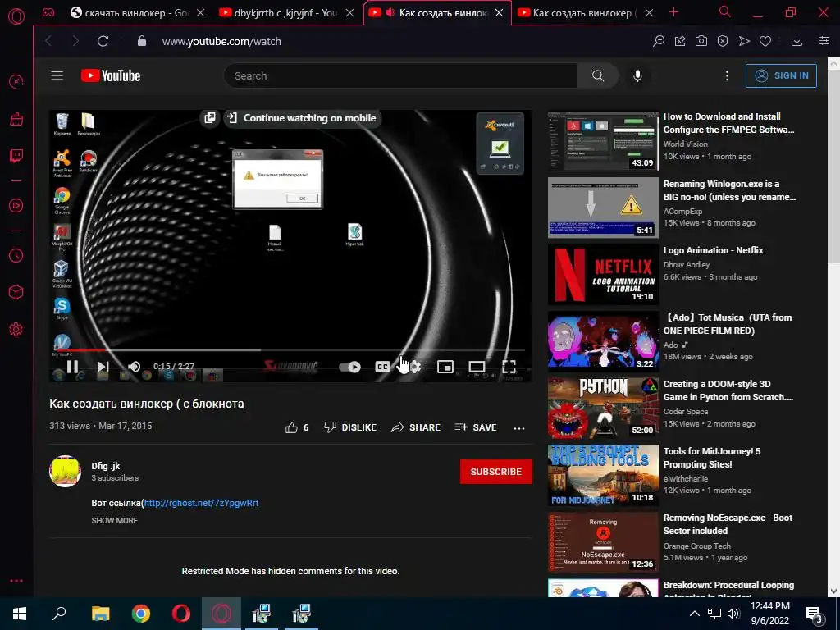Open rghost.net link in description
Screen dimensions: 840x630
coord(202,503)
